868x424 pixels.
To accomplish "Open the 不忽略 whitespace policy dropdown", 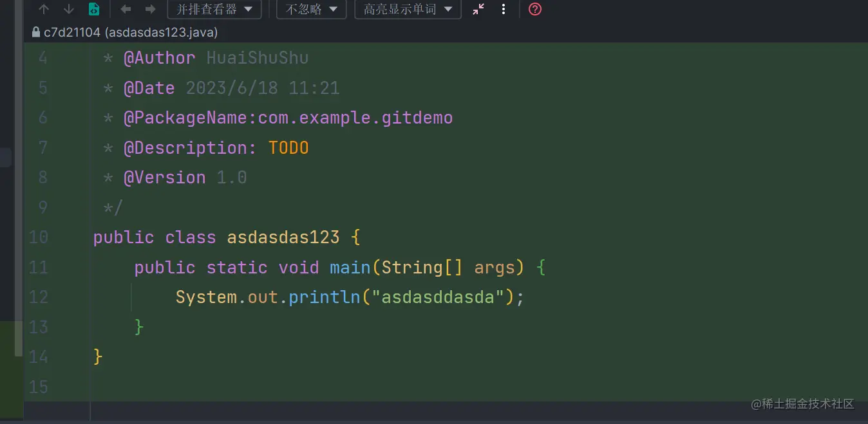I will click(311, 10).
